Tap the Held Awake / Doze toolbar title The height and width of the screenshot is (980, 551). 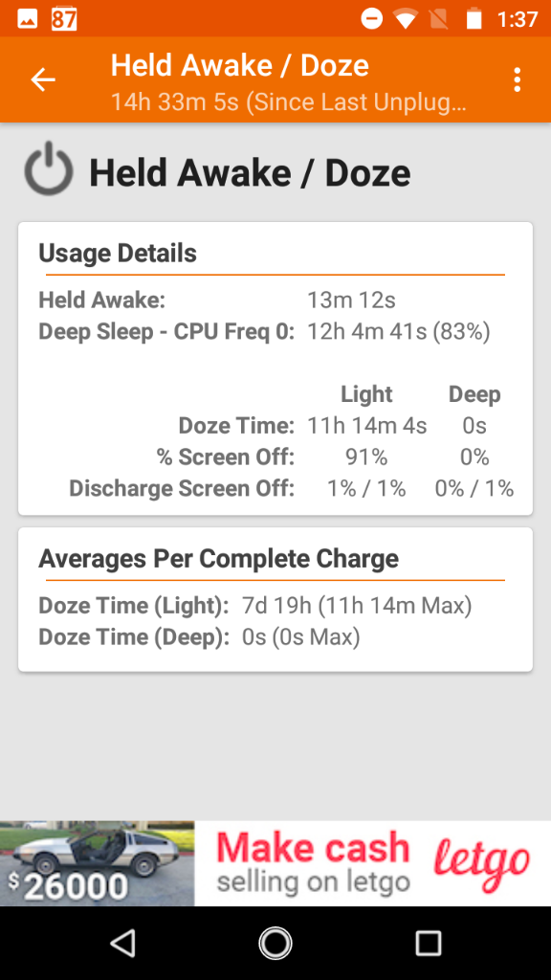point(240,66)
